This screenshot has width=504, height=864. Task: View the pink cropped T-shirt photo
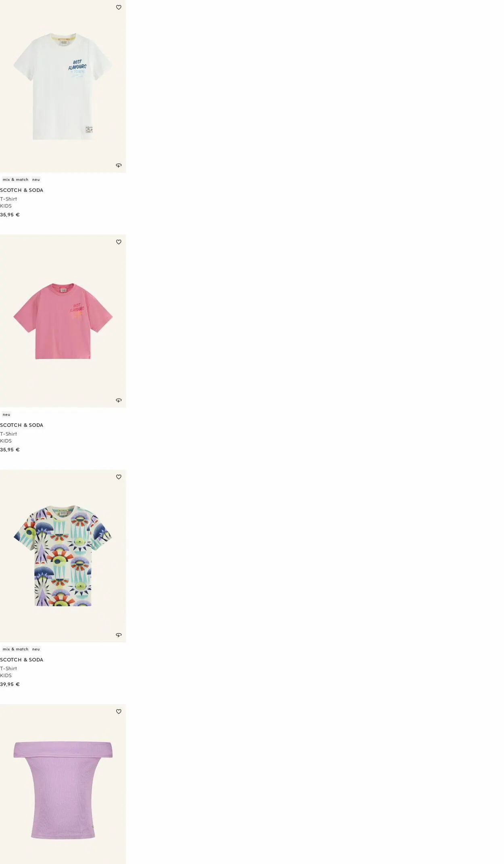click(63, 321)
